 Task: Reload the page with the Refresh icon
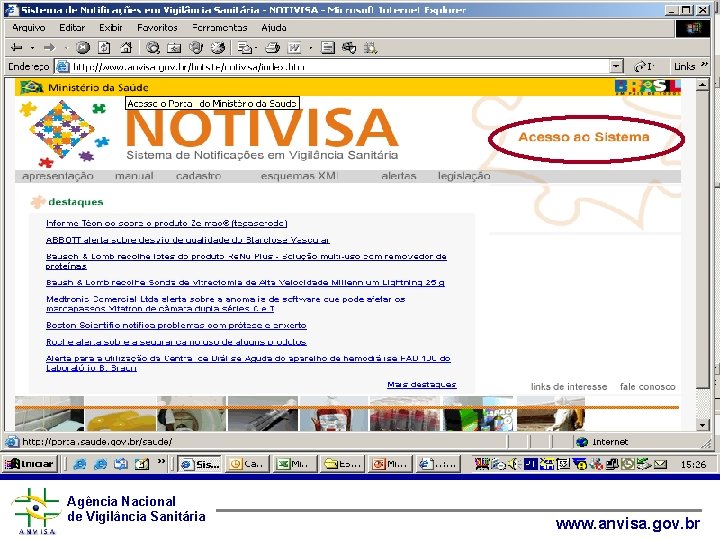[x=104, y=47]
